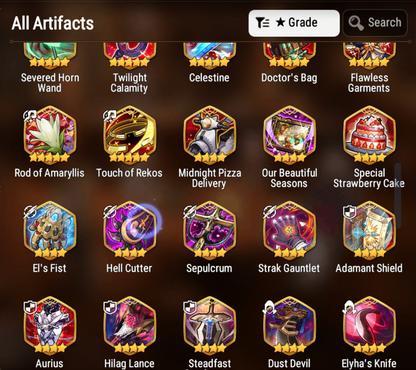Choose the Strak Gauntlet artifact
Viewport: 416px width, 370px height.
click(x=289, y=230)
